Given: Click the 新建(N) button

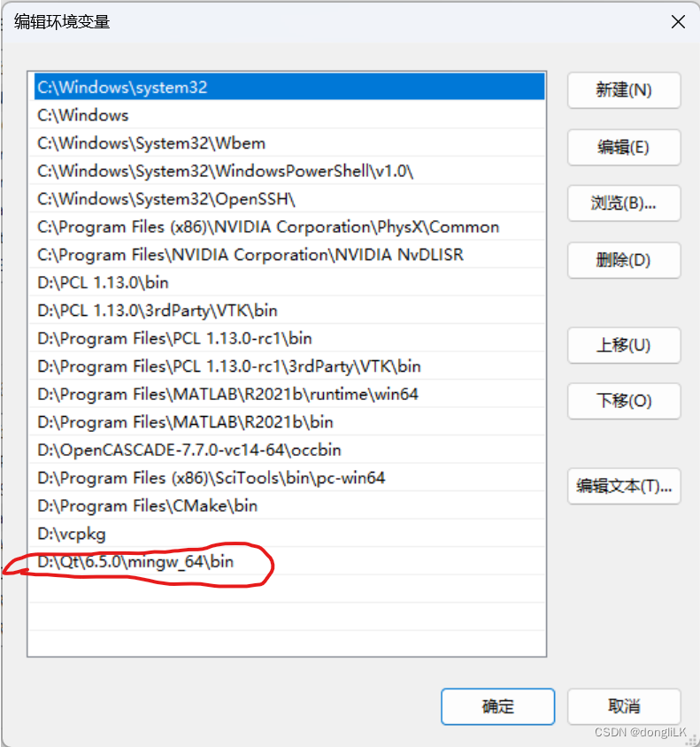Looking at the screenshot, I should click(x=624, y=90).
